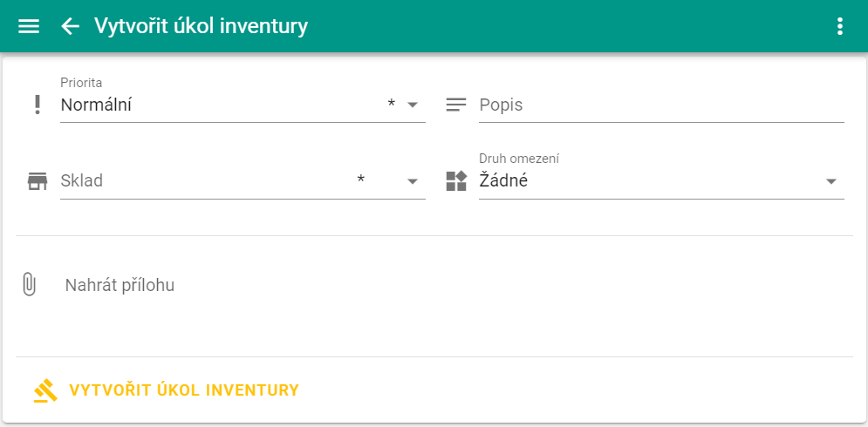The height and width of the screenshot is (427, 868).
Task: Click the Druh omezení widgets icon
Action: 456,181
